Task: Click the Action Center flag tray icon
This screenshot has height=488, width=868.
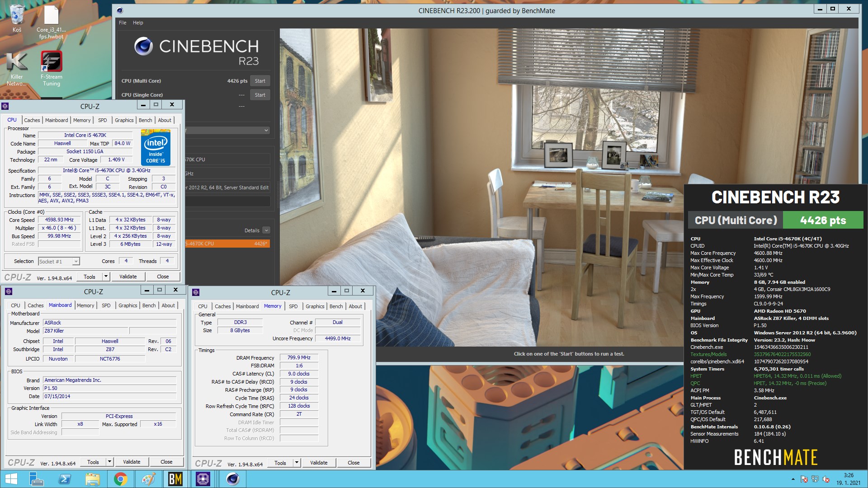Action: [804, 479]
